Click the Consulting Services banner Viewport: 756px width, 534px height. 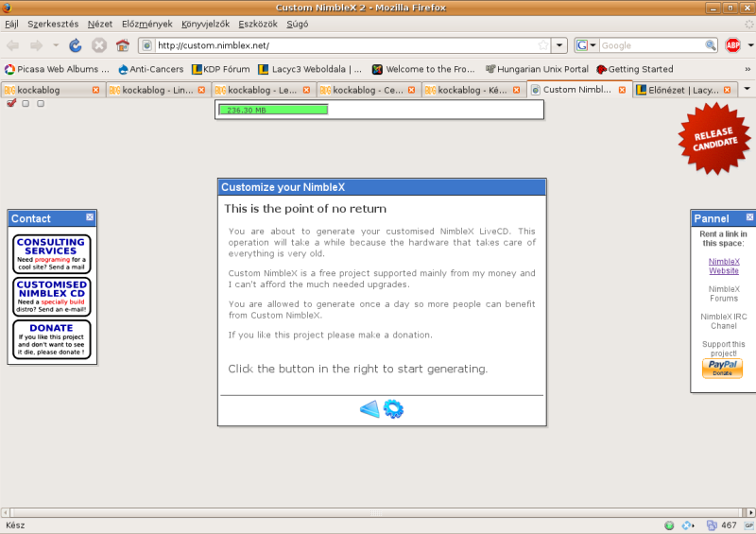coord(52,253)
